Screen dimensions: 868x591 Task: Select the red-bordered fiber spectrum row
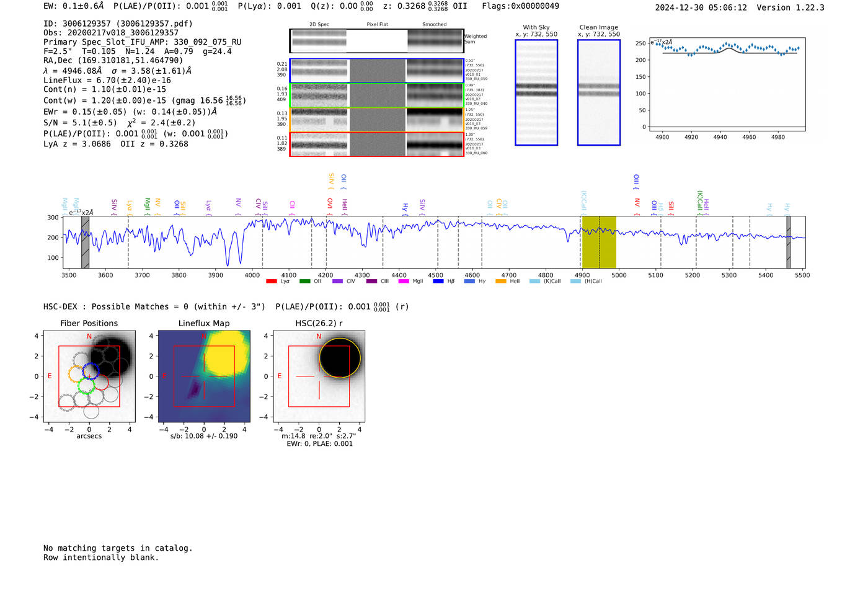(376, 144)
